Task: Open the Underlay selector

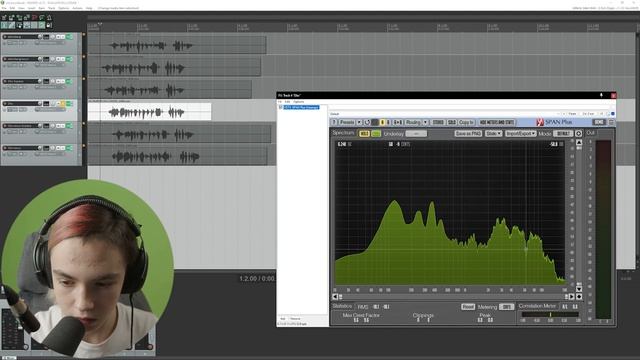Action: (x=416, y=133)
